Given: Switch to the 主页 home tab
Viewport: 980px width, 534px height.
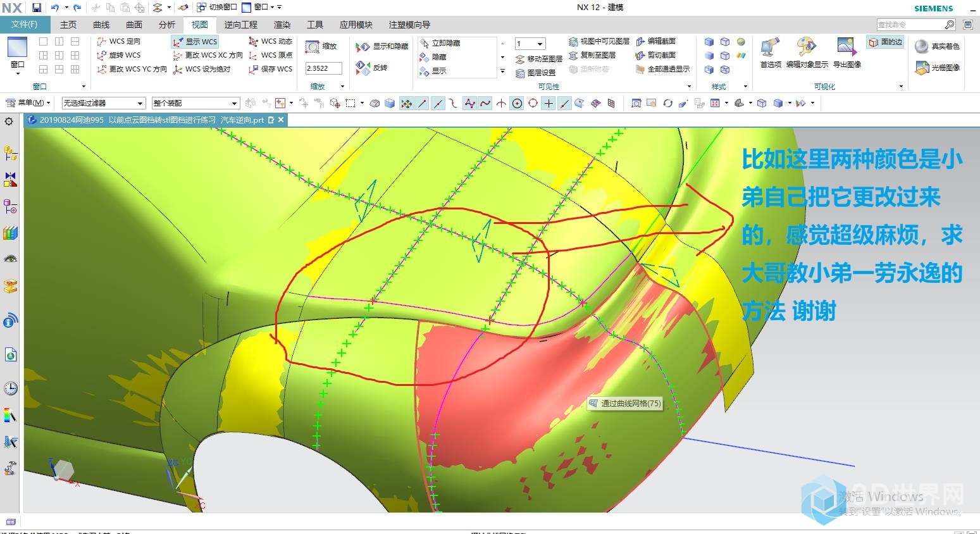Looking at the screenshot, I should 68,25.
